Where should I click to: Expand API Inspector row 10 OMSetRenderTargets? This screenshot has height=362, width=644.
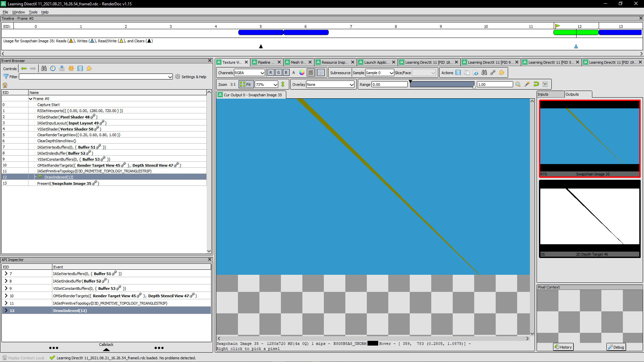click(6, 296)
